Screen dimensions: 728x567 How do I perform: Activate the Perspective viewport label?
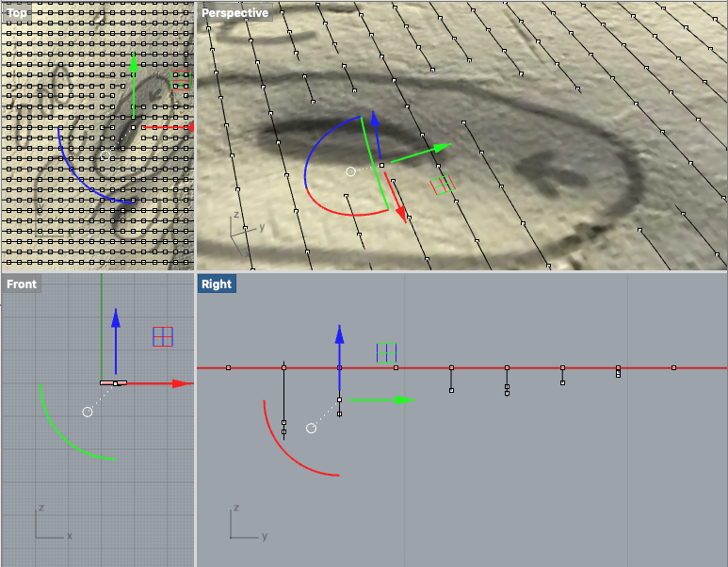[x=235, y=12]
